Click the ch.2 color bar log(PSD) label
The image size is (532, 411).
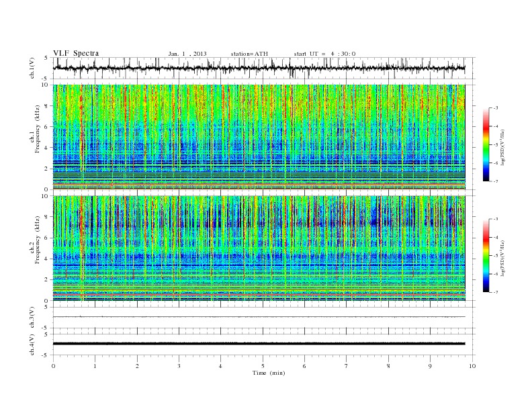coord(502,257)
